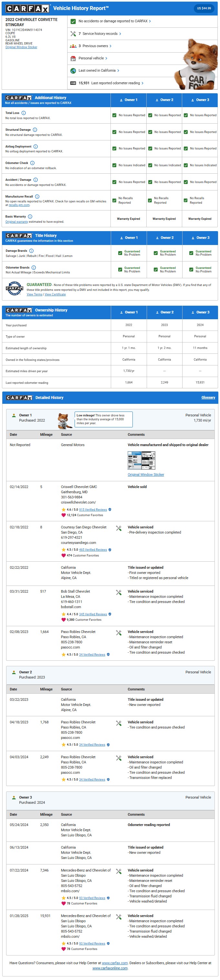Open the Structural Damage info icon
Viewport: 220px width, 980px height.
click(35, 130)
